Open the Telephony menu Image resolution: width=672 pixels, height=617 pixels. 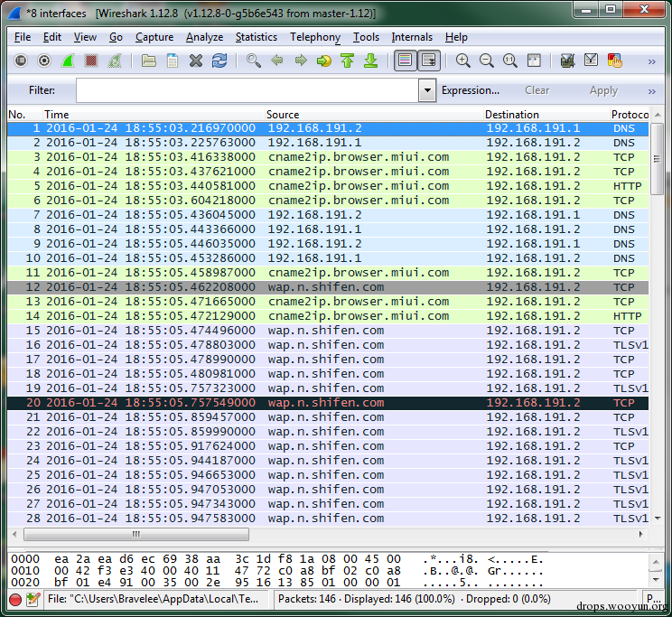[314, 37]
